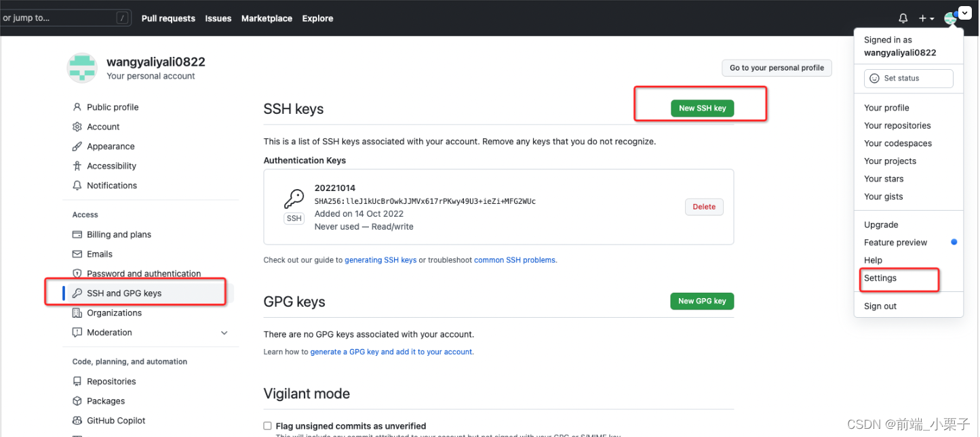Viewport: 980px width, 437px height.
Task: Open the notifications bell icon
Action: point(903,18)
